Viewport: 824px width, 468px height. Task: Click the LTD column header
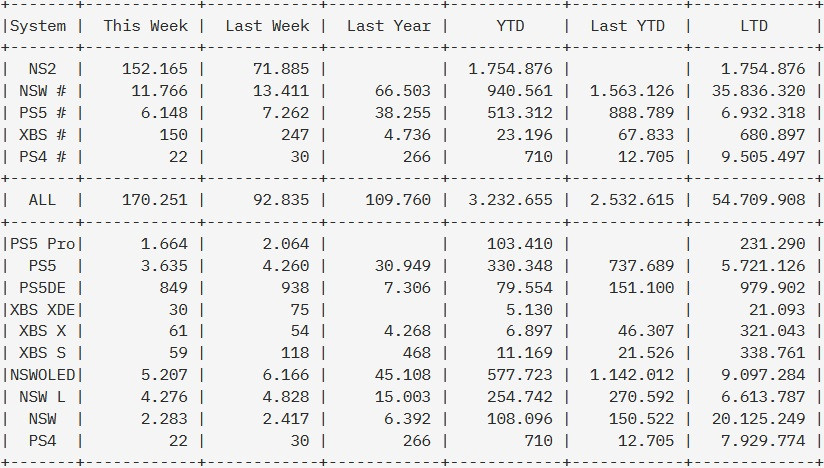point(754,26)
